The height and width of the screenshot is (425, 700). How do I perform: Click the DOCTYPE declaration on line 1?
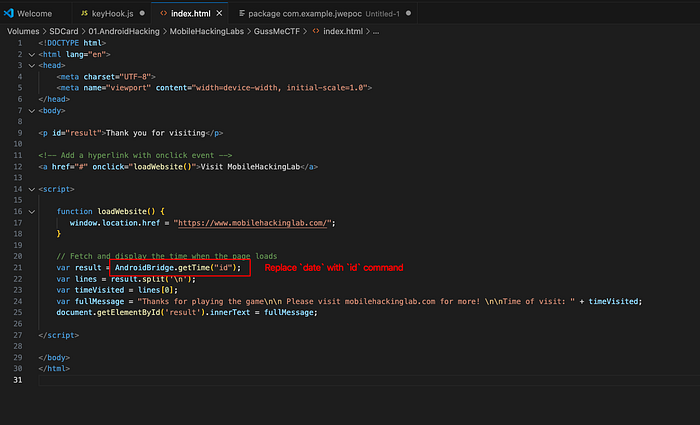[72, 43]
